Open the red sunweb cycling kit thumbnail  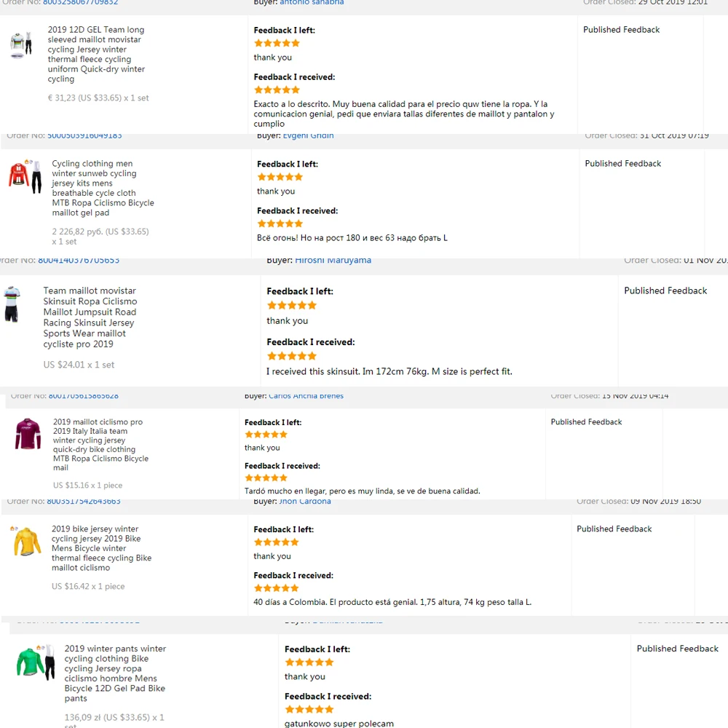point(25,176)
